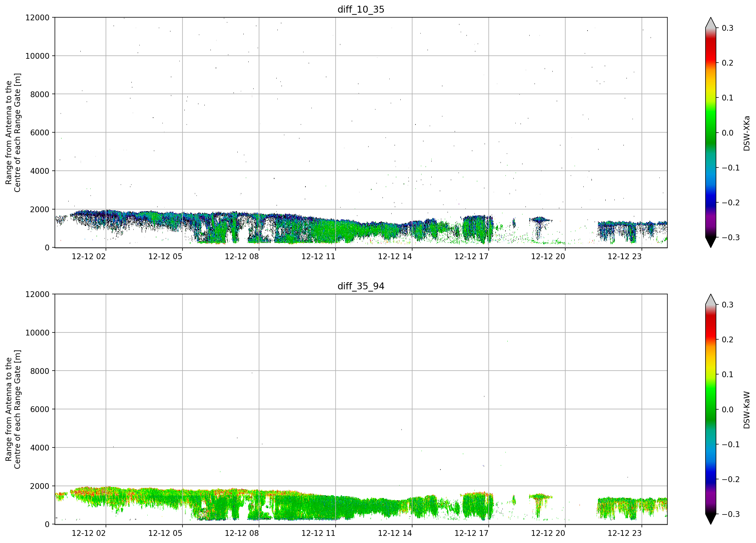Screen dimensions: 756x543
Task: Click the 2000 y-tick of diff_10_35 plot
Action: 40,209
